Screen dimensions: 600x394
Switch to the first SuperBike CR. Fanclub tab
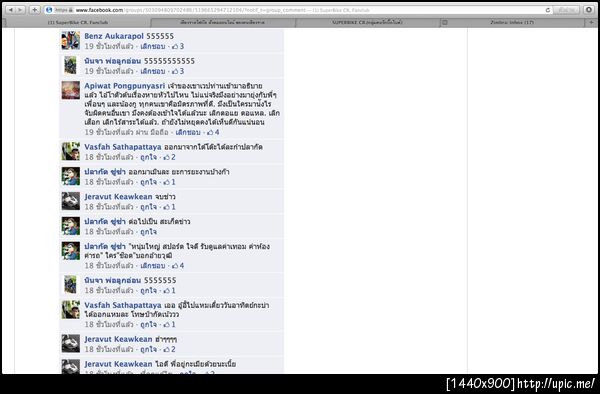tap(78, 23)
